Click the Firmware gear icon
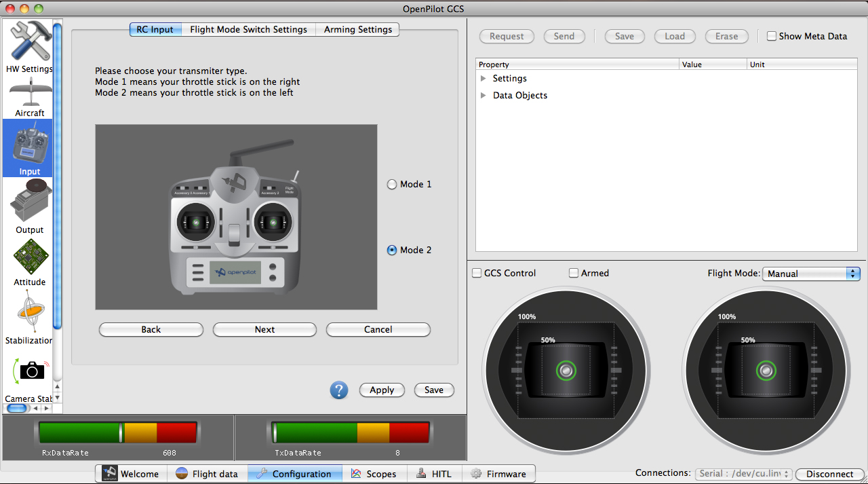868x484 pixels. click(477, 474)
